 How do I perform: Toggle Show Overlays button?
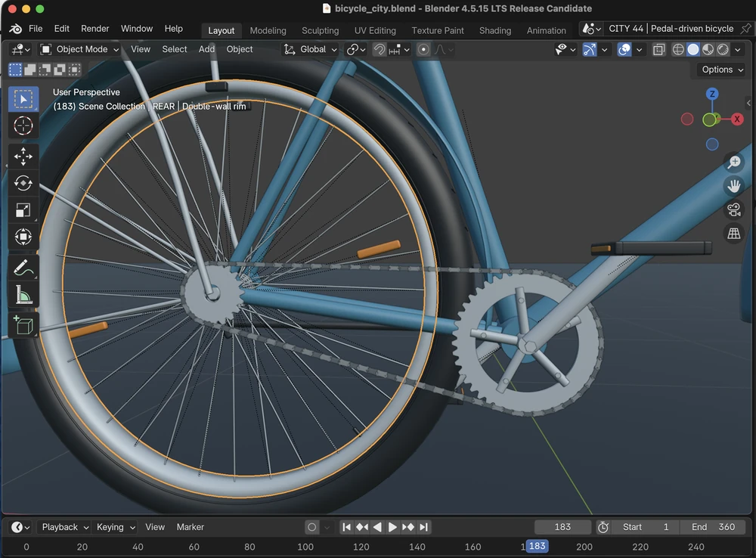tap(624, 49)
